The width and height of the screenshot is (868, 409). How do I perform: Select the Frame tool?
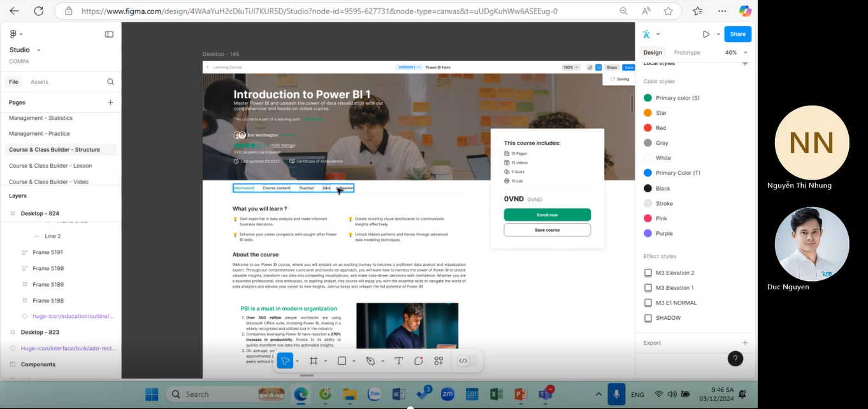point(314,361)
